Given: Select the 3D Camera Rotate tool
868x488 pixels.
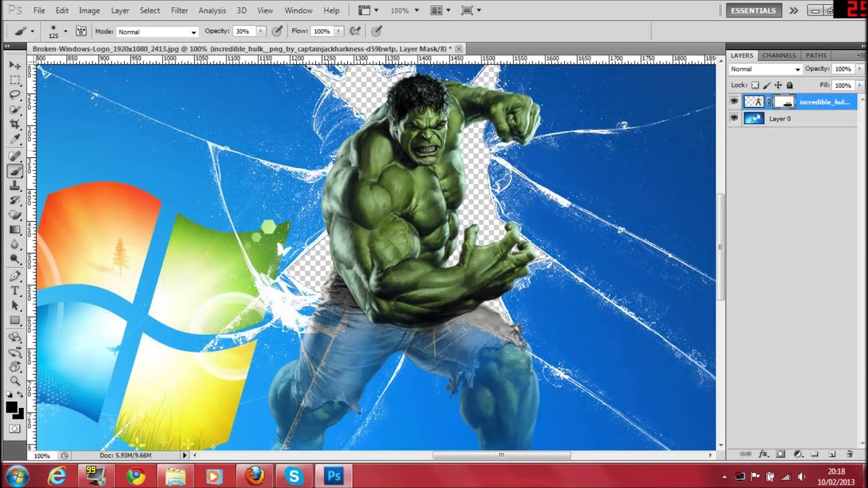Looking at the screenshot, I should click(x=14, y=352).
